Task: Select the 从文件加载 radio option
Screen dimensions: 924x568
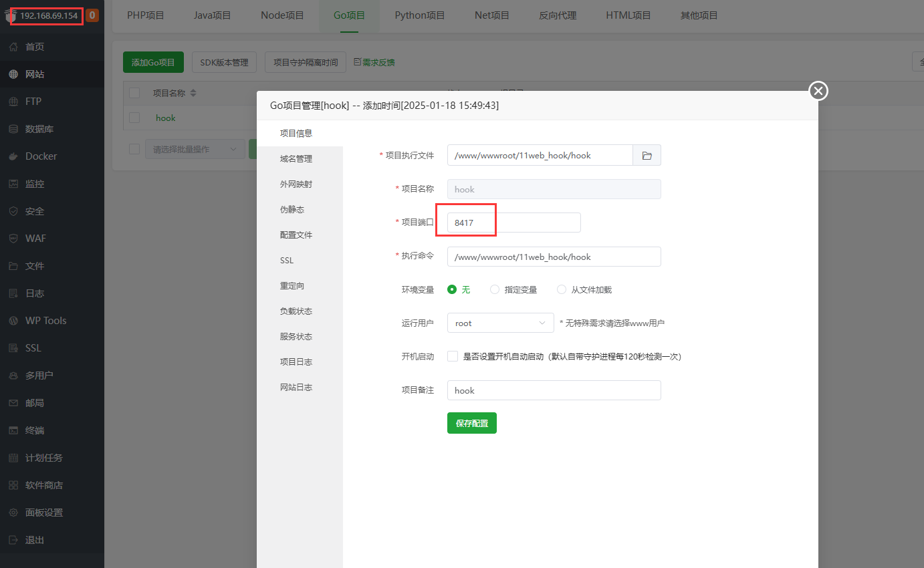Action: pos(562,289)
